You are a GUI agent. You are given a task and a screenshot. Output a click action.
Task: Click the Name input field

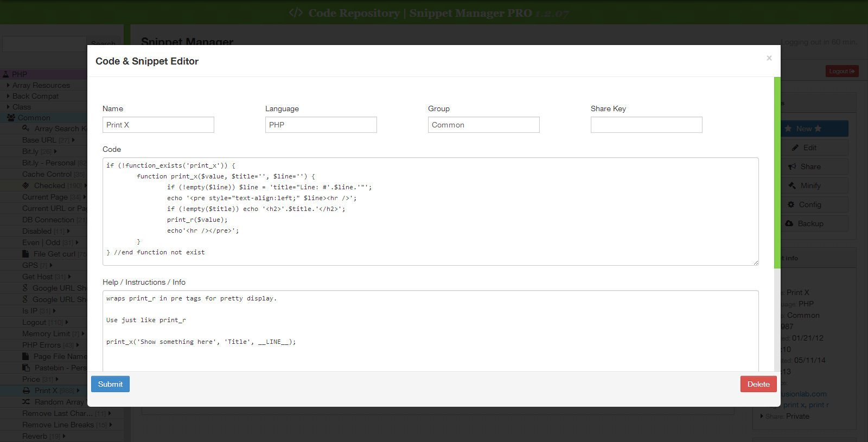pyautogui.click(x=158, y=125)
